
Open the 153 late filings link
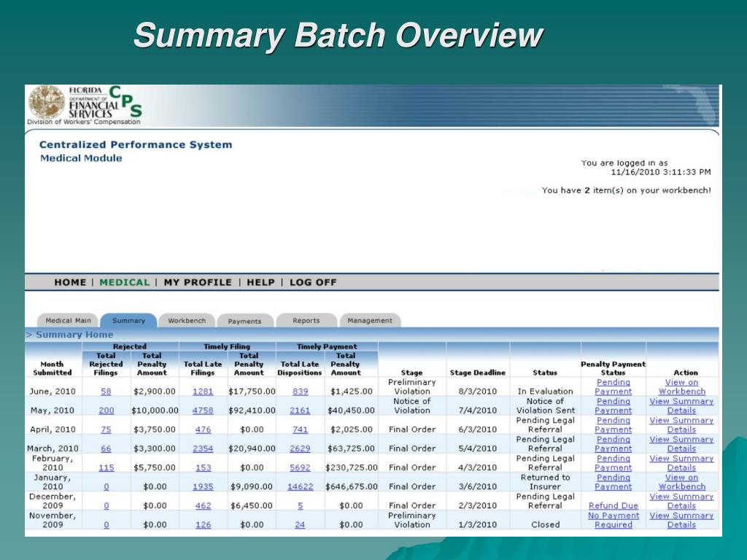click(x=203, y=467)
